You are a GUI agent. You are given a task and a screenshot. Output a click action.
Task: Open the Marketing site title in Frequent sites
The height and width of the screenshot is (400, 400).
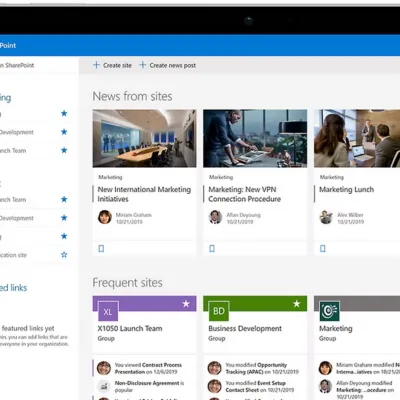point(336,329)
